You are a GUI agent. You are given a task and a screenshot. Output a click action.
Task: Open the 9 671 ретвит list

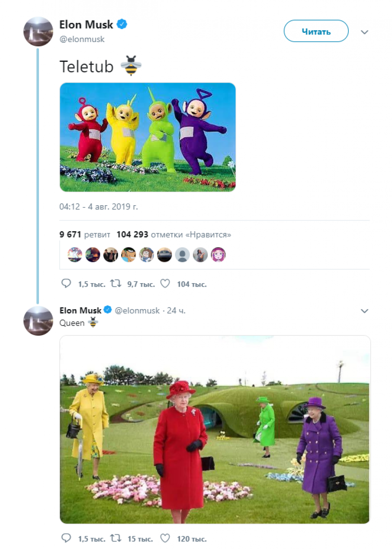click(x=85, y=235)
